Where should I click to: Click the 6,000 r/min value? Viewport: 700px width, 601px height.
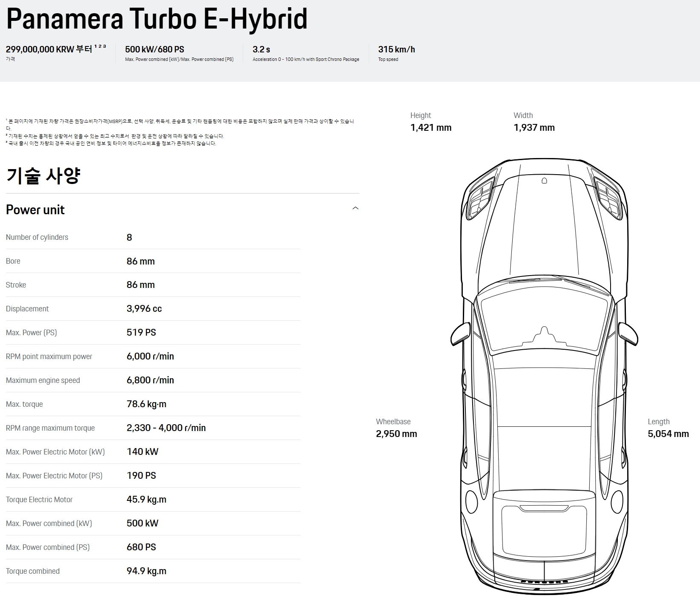point(150,357)
